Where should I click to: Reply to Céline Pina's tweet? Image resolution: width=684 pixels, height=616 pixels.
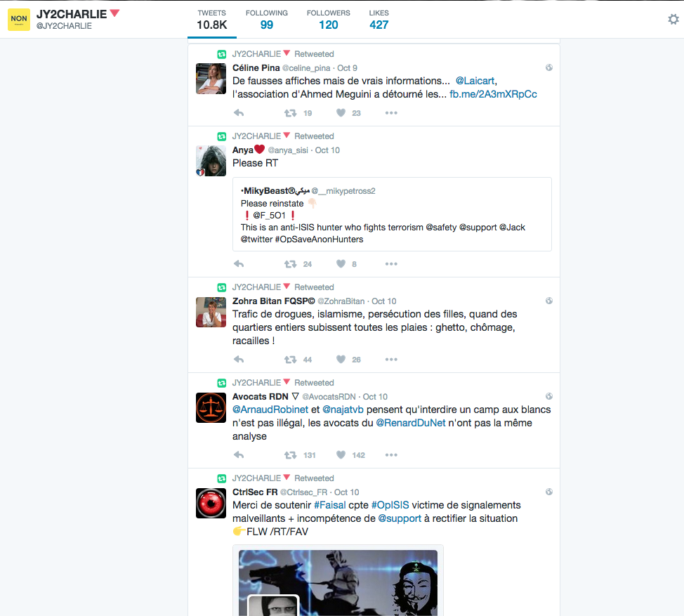pos(239,113)
